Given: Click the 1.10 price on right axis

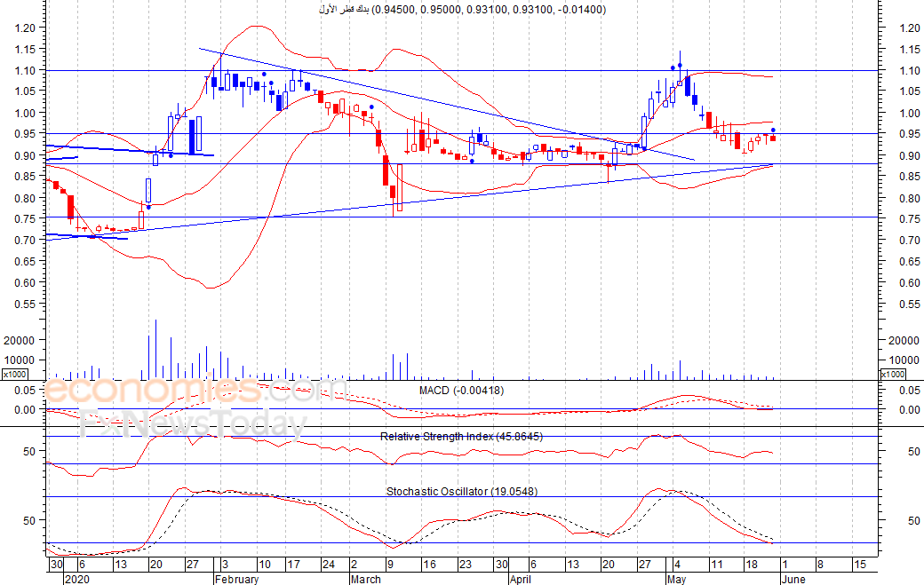Looking at the screenshot, I should [909, 71].
